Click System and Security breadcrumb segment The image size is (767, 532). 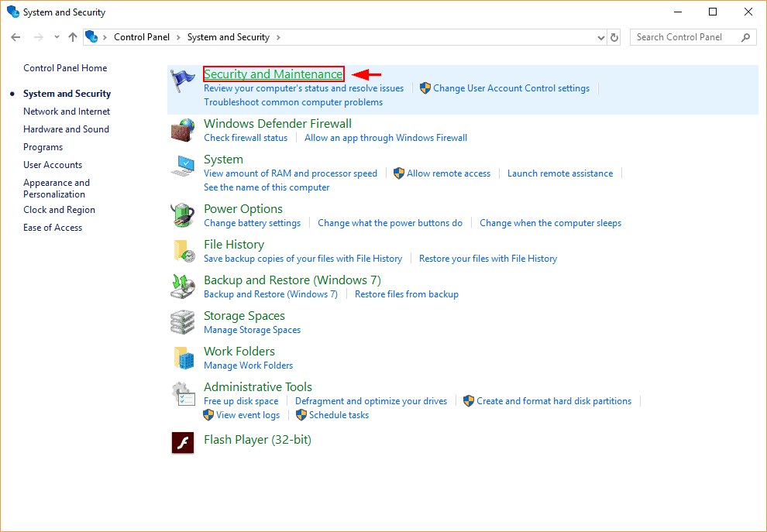pos(229,37)
